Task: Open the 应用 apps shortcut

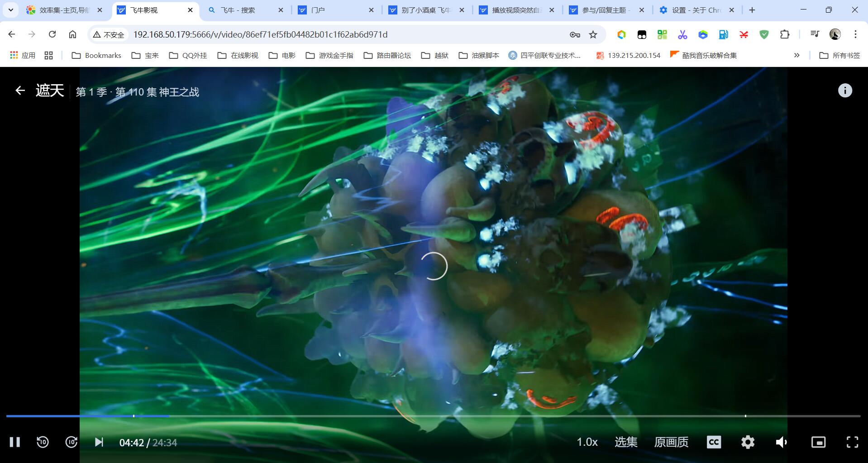Action: pyautogui.click(x=23, y=55)
